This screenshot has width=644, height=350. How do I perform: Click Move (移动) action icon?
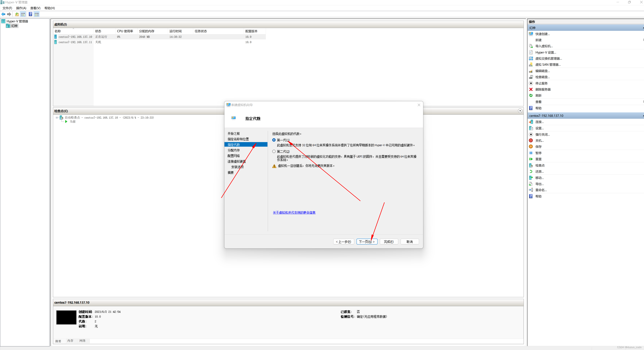click(x=531, y=178)
